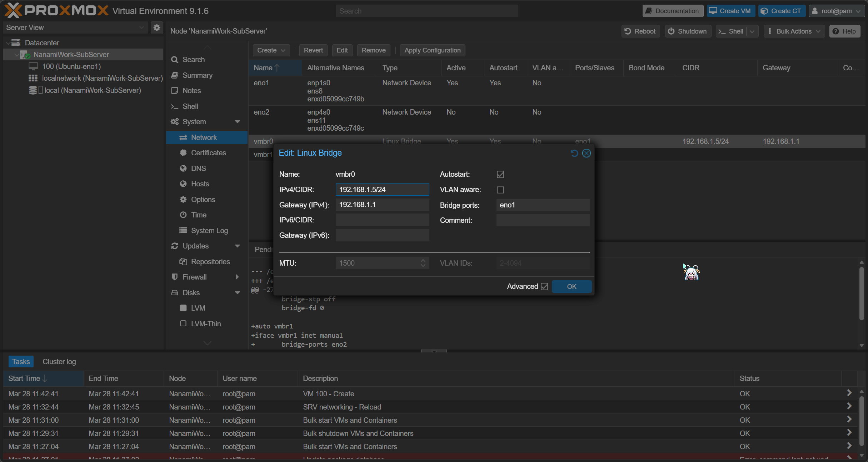This screenshot has height=462, width=868.
Task: Sort tasks by Start Time column
Action: point(43,378)
